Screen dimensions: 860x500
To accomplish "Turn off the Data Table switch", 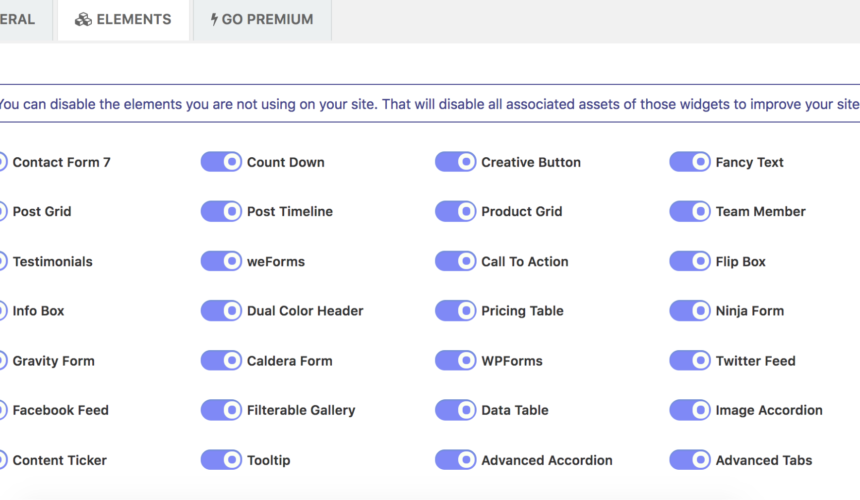I will [455, 410].
